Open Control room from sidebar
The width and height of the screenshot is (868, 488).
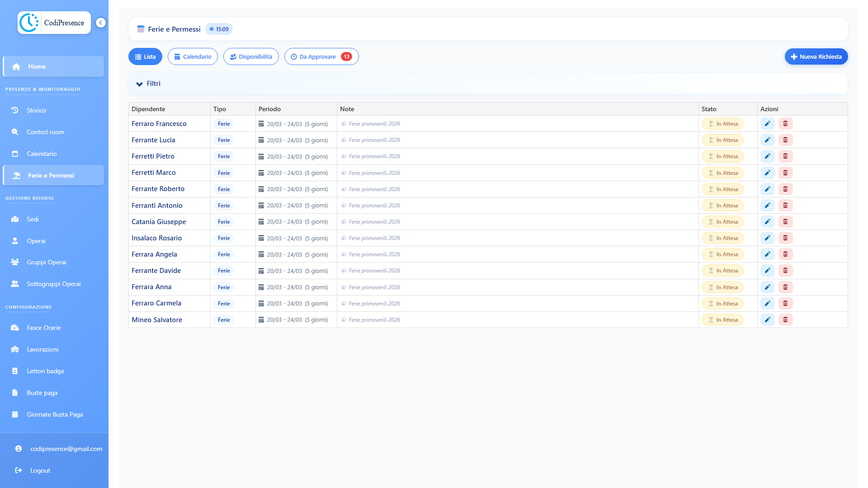(45, 132)
